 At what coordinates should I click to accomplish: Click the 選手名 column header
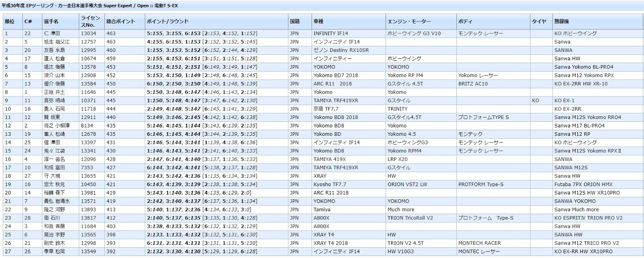(x=60, y=22)
